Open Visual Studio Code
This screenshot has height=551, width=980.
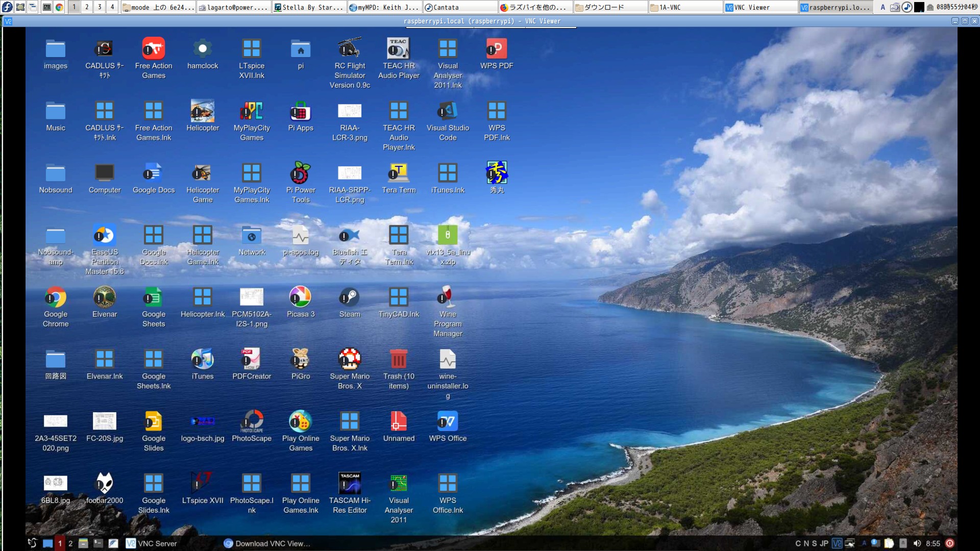click(448, 112)
